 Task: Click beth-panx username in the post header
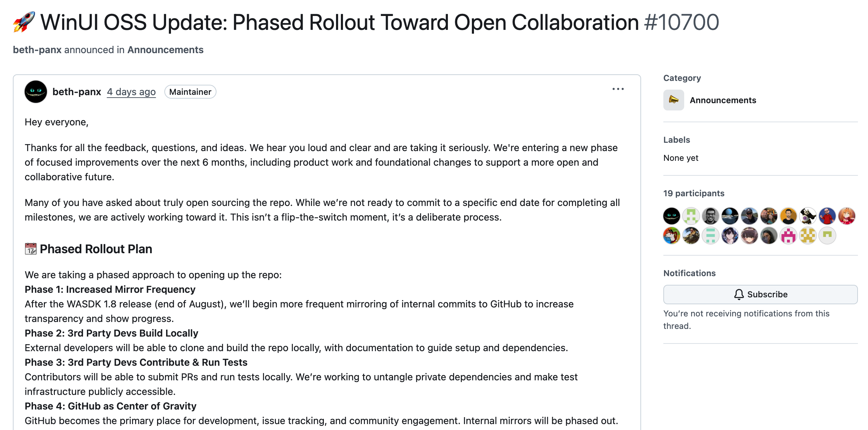coord(77,92)
